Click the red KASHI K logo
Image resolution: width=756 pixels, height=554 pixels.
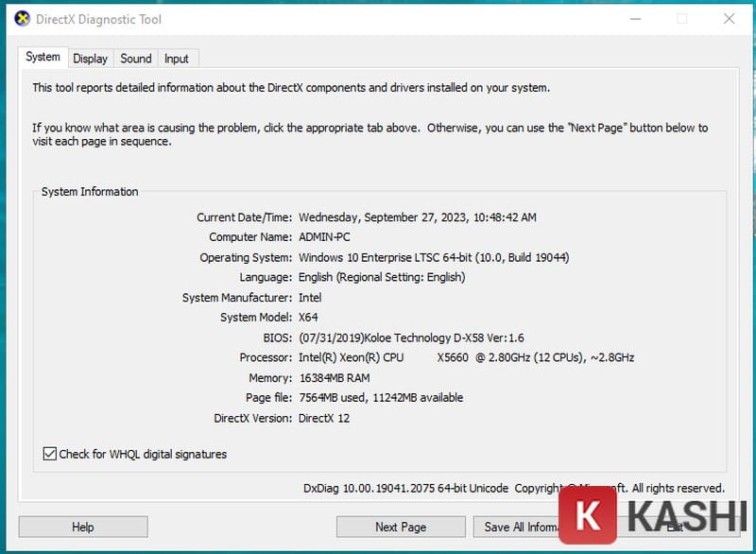tap(587, 515)
